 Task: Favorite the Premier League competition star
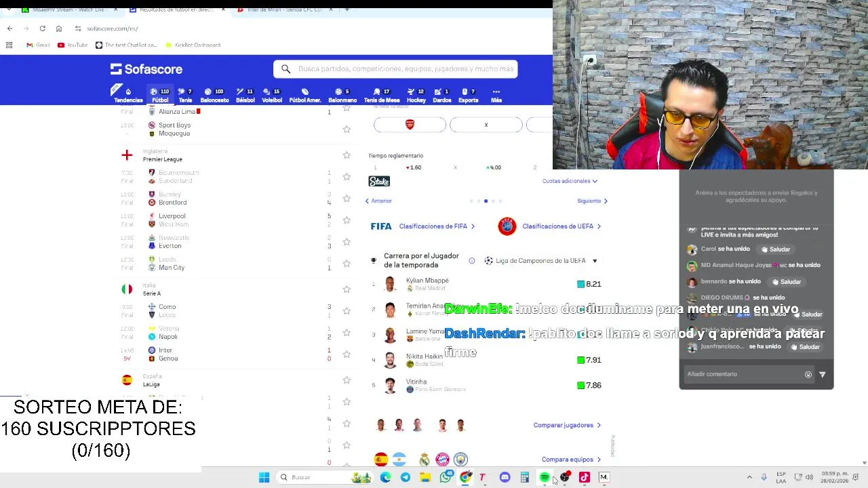pos(347,155)
